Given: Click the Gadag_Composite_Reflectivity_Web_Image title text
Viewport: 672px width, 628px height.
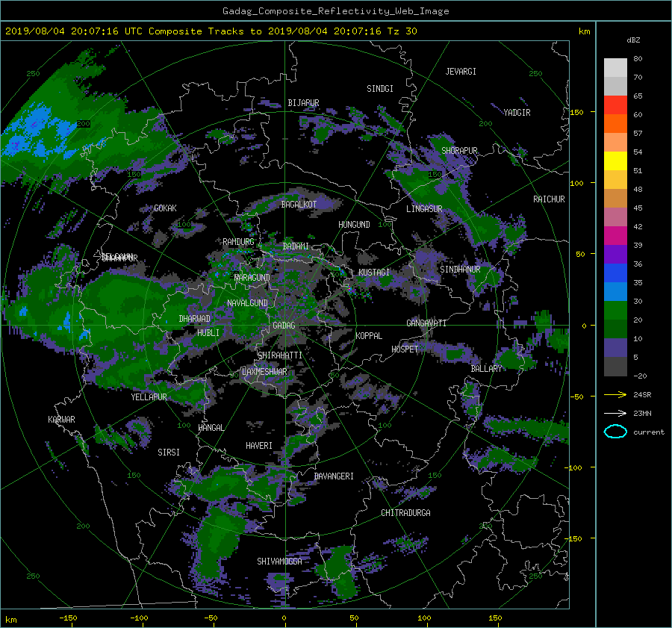Looking at the screenshot, I should pyautogui.click(x=335, y=11).
